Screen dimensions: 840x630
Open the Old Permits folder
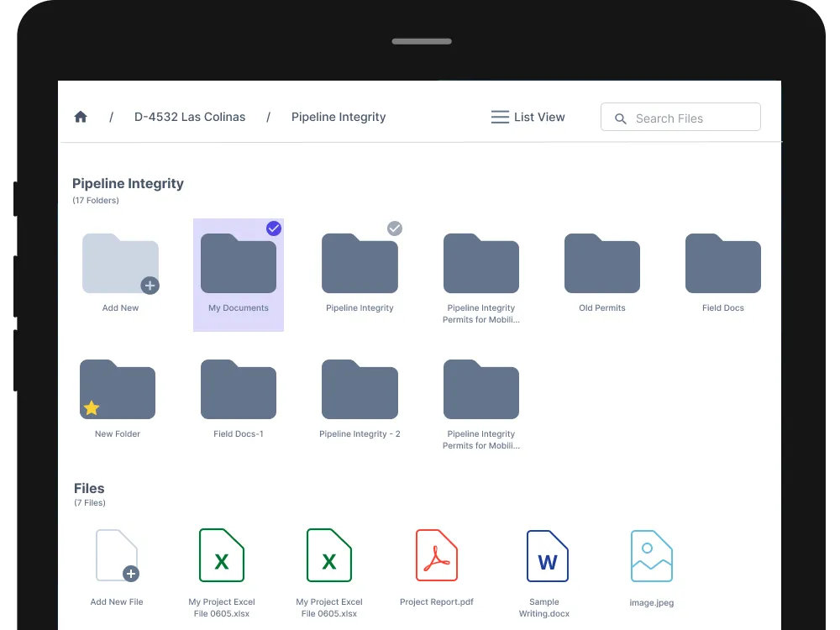point(601,263)
